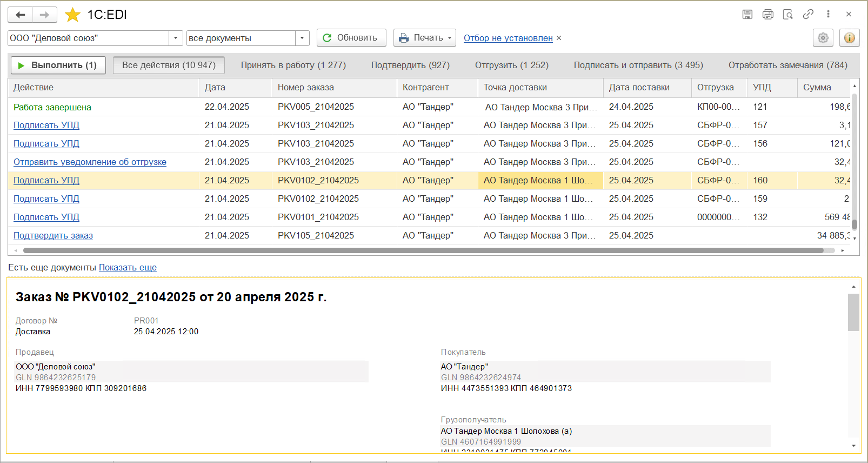Copy link via chain icon
The image size is (868, 463).
coord(808,15)
